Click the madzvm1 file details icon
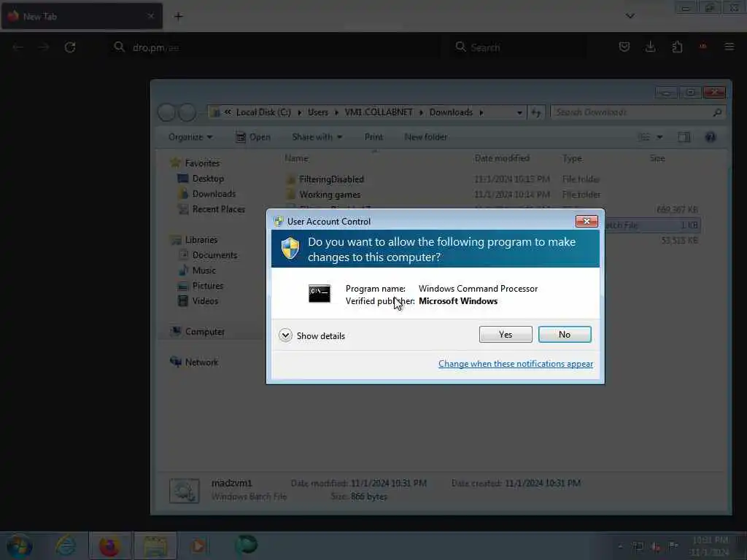Viewport: 747px width, 560px height. click(x=185, y=491)
